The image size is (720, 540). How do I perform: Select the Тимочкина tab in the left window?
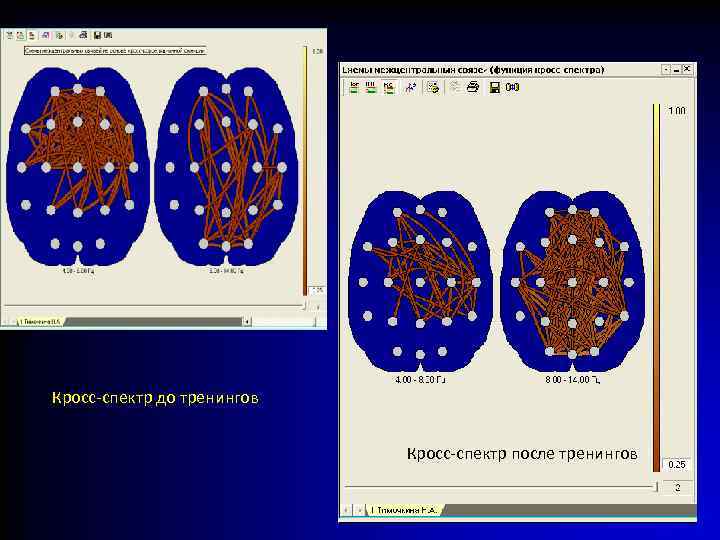tap(39, 321)
